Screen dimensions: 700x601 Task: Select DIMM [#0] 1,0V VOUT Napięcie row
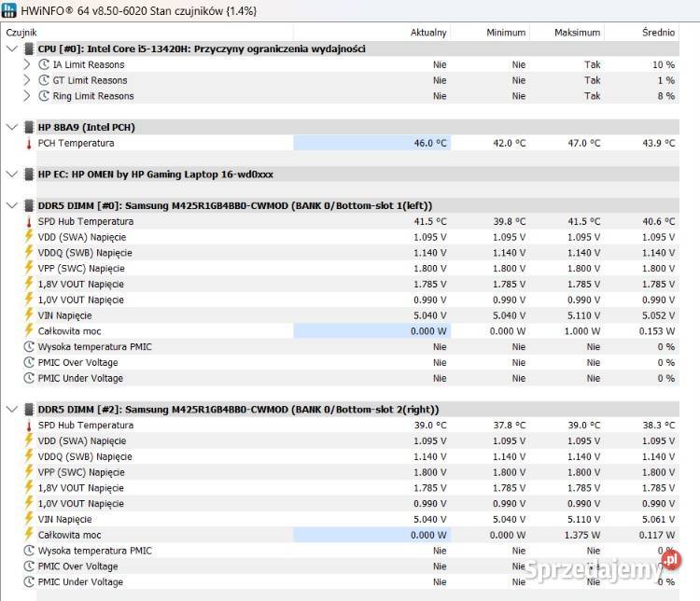(x=357, y=300)
